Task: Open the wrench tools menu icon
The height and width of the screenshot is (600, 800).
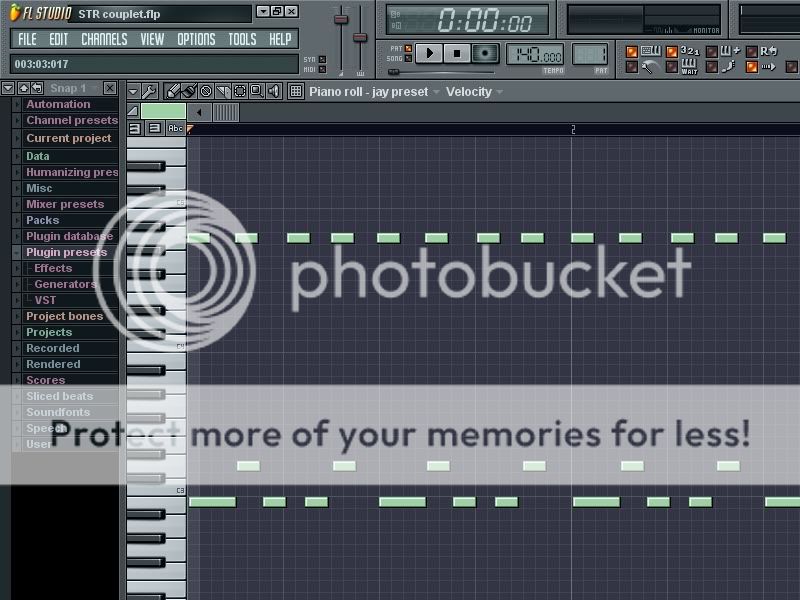Action: pos(150,91)
